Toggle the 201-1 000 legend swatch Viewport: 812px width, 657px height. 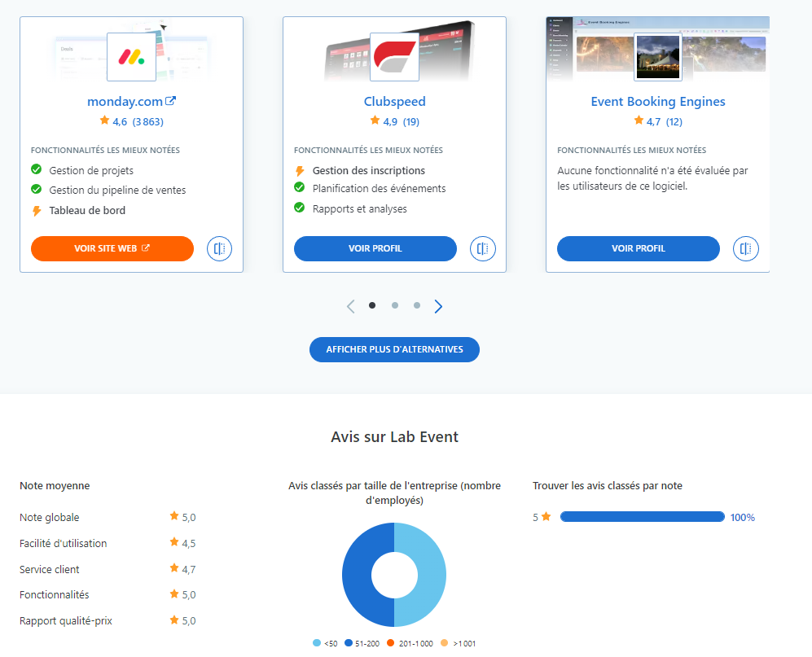tap(390, 643)
